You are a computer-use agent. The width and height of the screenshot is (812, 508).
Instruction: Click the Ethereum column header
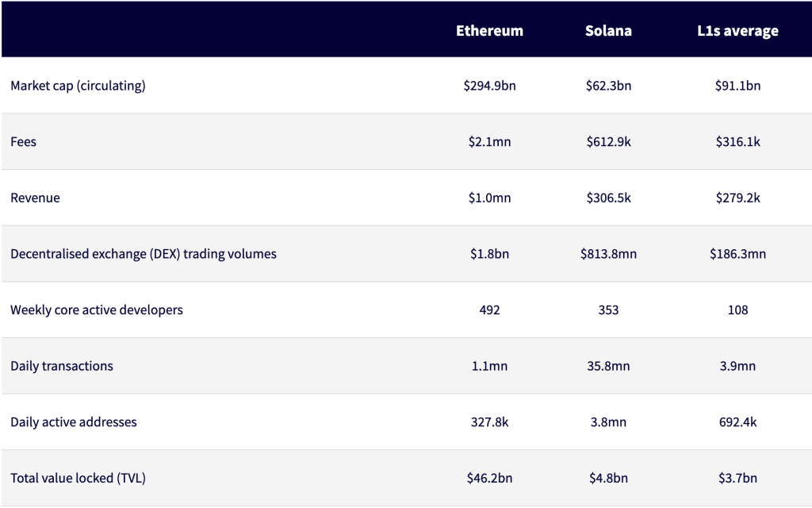pyautogui.click(x=489, y=31)
